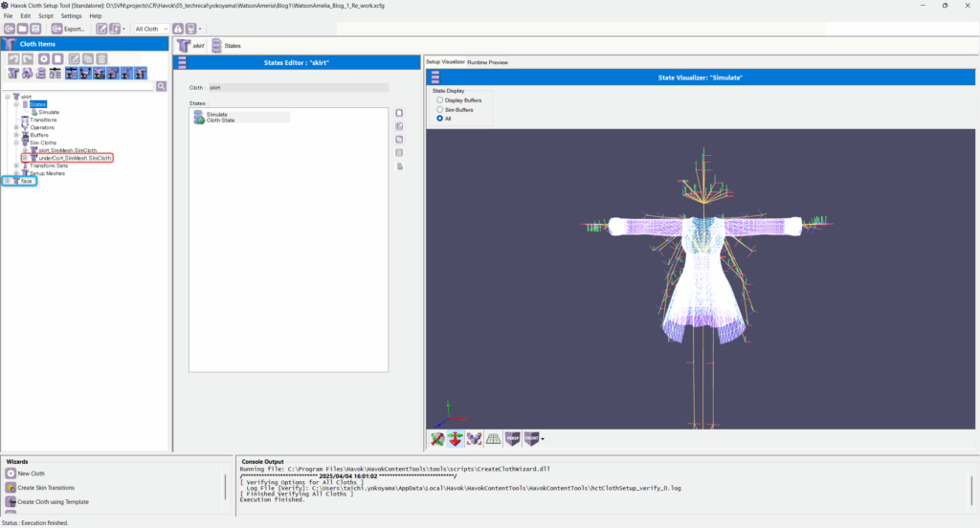
Task: Click the search magnifier icon in Cloth Items
Action: click(161, 86)
